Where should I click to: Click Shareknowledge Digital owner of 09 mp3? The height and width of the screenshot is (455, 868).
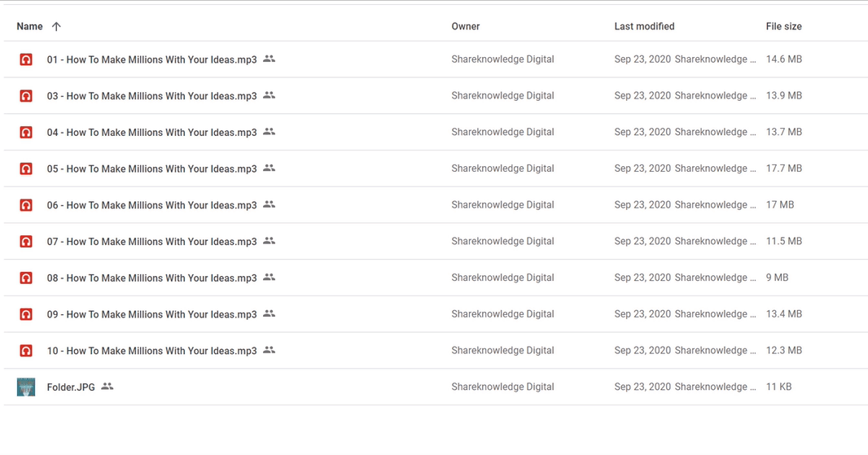[x=502, y=314]
